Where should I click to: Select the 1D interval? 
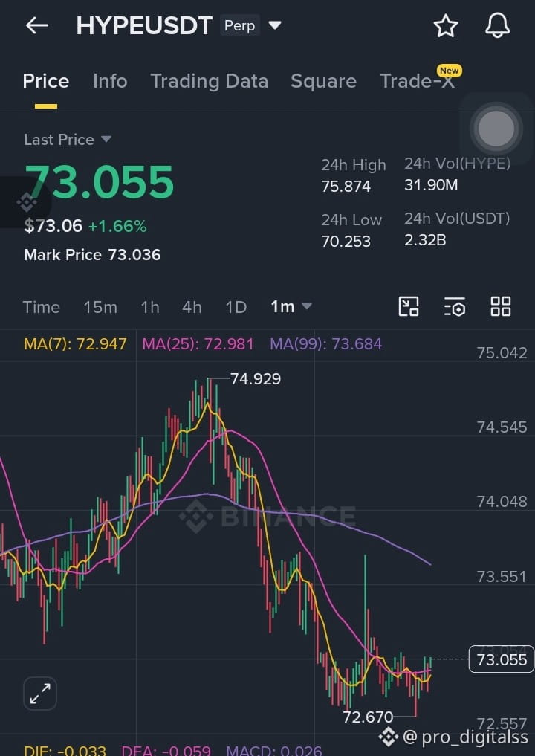coord(236,307)
